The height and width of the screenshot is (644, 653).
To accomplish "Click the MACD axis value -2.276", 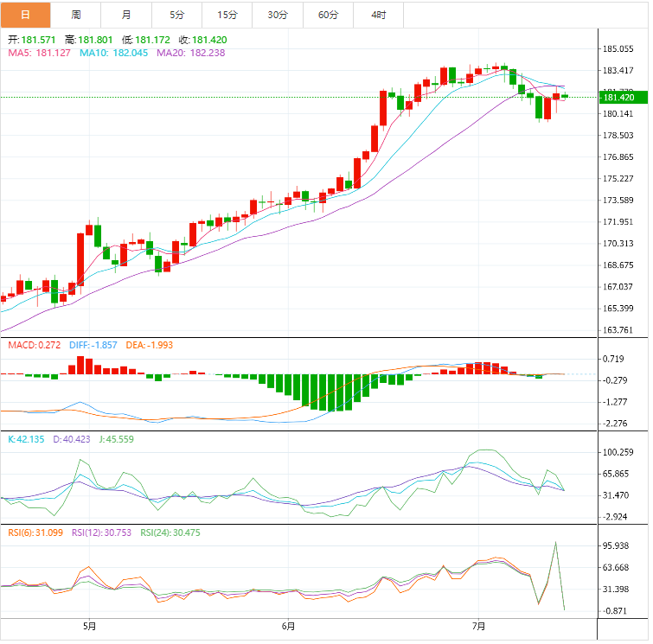I will pyautogui.click(x=615, y=424).
